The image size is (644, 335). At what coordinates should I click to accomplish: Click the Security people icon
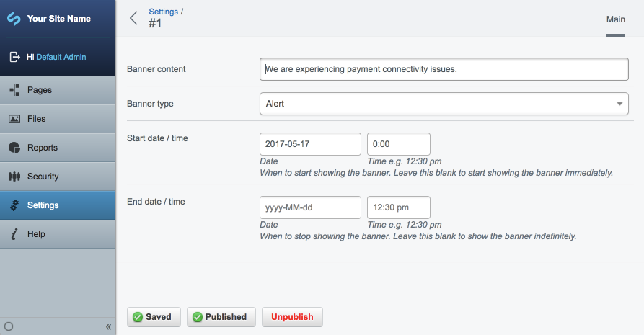14,176
